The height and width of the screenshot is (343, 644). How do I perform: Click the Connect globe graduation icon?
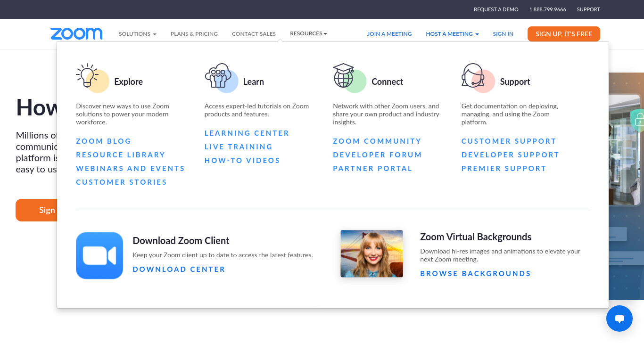point(349,78)
